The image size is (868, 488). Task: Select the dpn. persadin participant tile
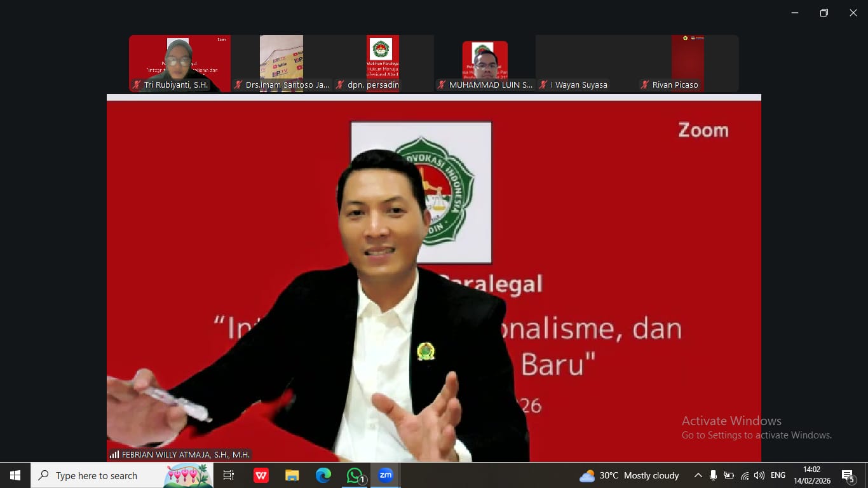coord(383,64)
